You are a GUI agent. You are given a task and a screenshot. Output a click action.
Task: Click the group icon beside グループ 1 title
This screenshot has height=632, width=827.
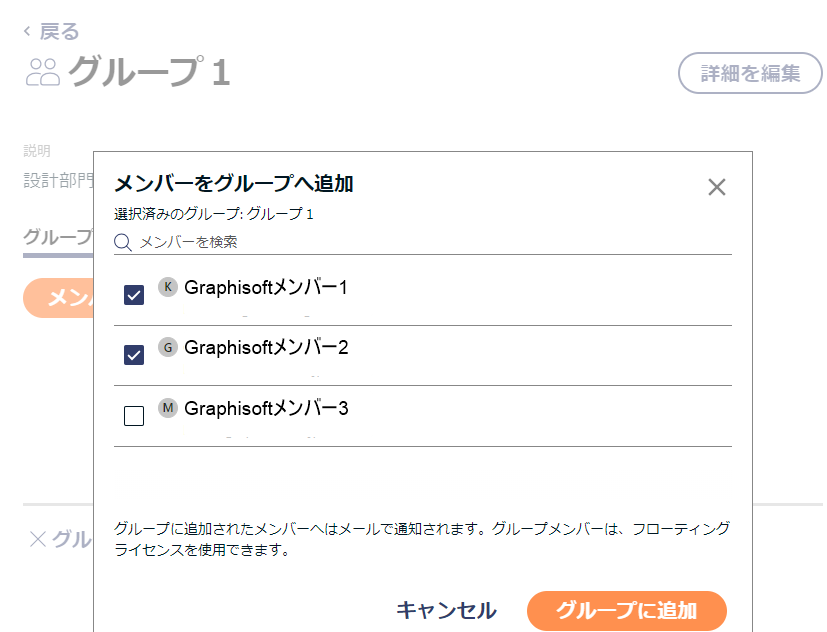pyautogui.click(x=42, y=72)
